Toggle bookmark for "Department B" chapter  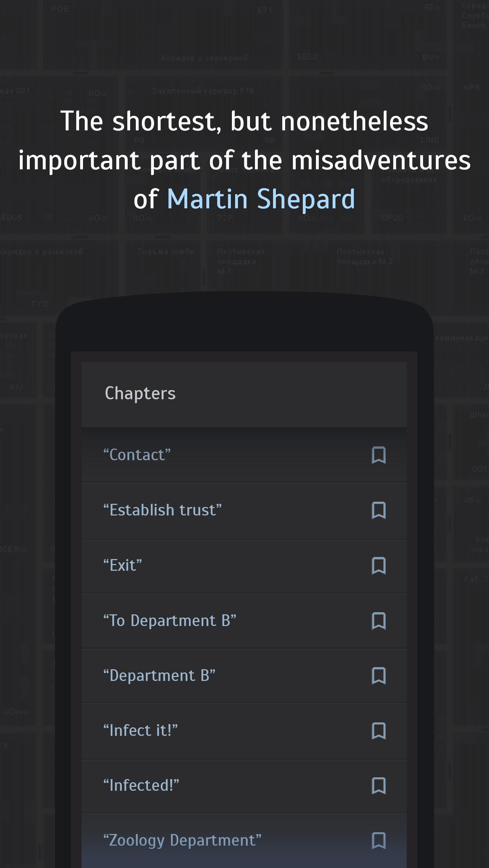pyautogui.click(x=378, y=676)
